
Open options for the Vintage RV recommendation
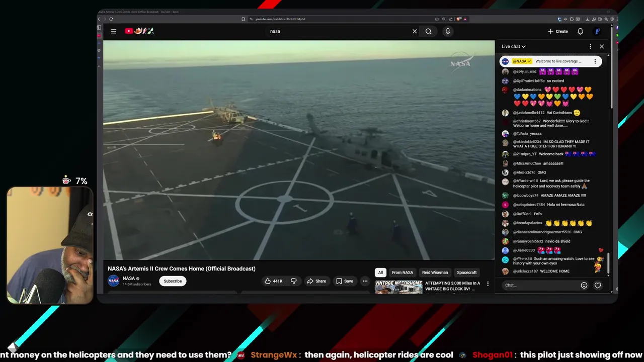coord(488,284)
